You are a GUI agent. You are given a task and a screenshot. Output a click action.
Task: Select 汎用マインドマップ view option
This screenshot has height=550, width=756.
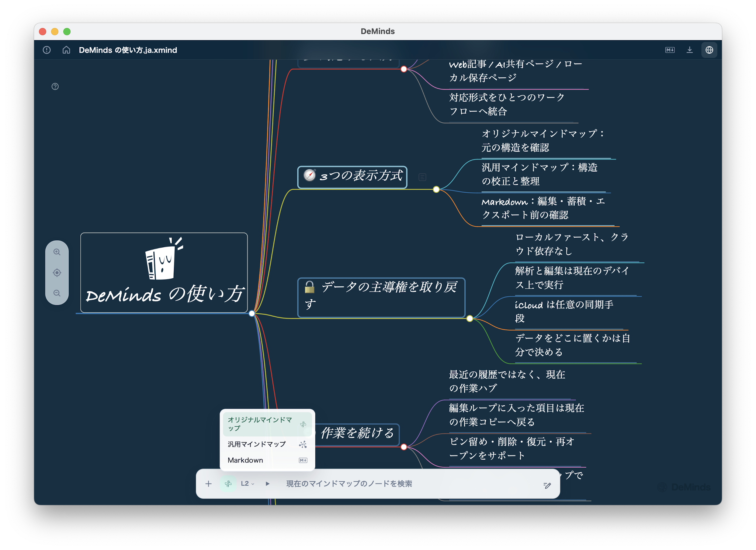(267, 444)
